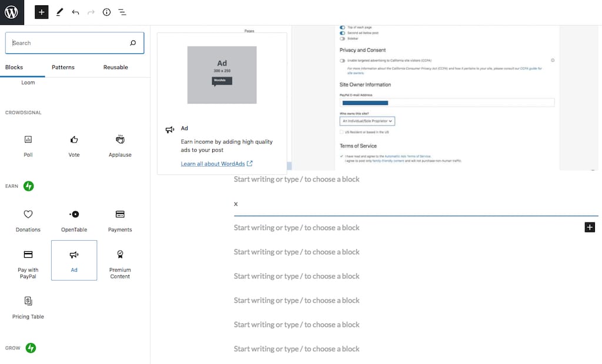Screen dimensions: 602x364
Task: Open the List View outline icon
Action: [x=122, y=12]
